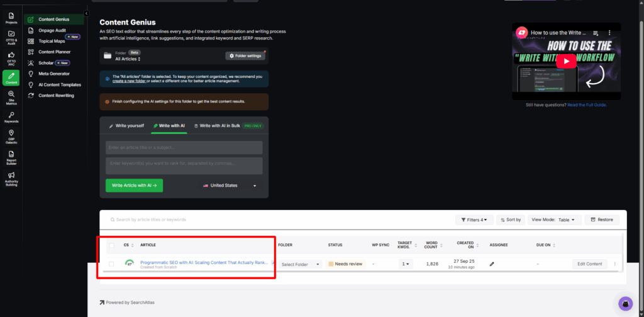Open the target keywords 1 dropdown

tap(406, 264)
